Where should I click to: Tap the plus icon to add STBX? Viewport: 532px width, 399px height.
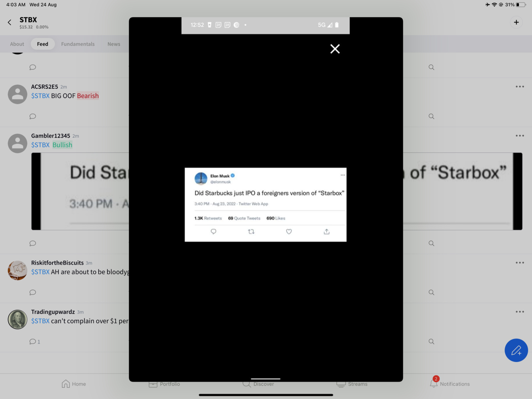click(516, 22)
